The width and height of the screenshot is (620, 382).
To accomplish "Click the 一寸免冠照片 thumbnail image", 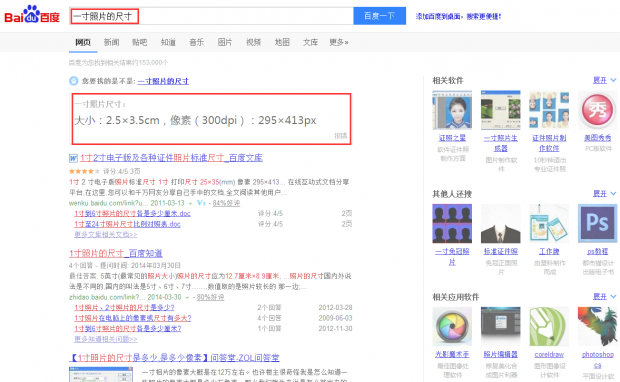I will point(452,223).
